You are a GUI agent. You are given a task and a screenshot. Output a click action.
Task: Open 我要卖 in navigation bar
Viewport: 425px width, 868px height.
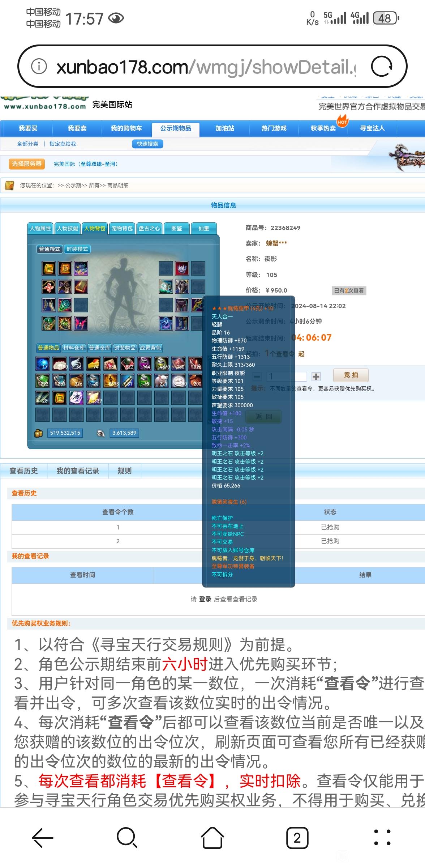(x=77, y=128)
